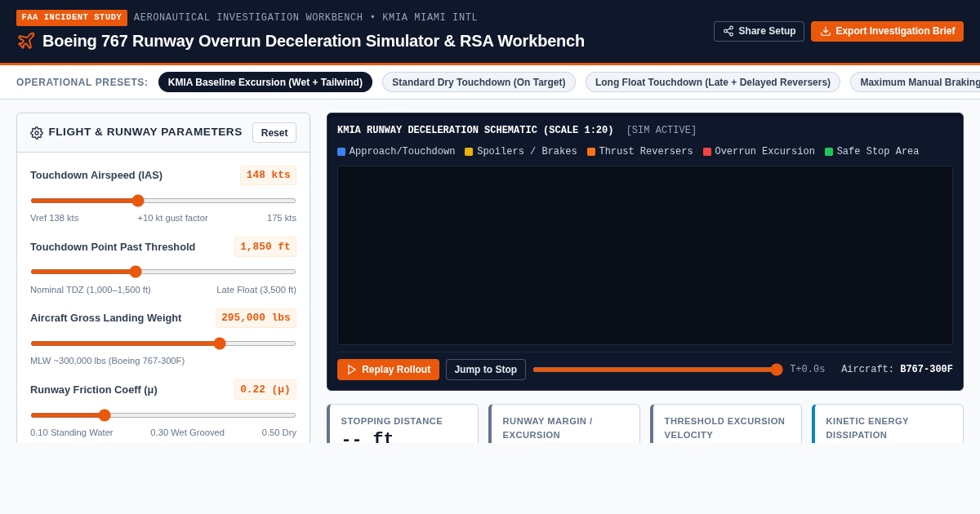Image resolution: width=980 pixels, height=514 pixels.
Task: Click the T+0.0s time readout
Action: pos(807,370)
